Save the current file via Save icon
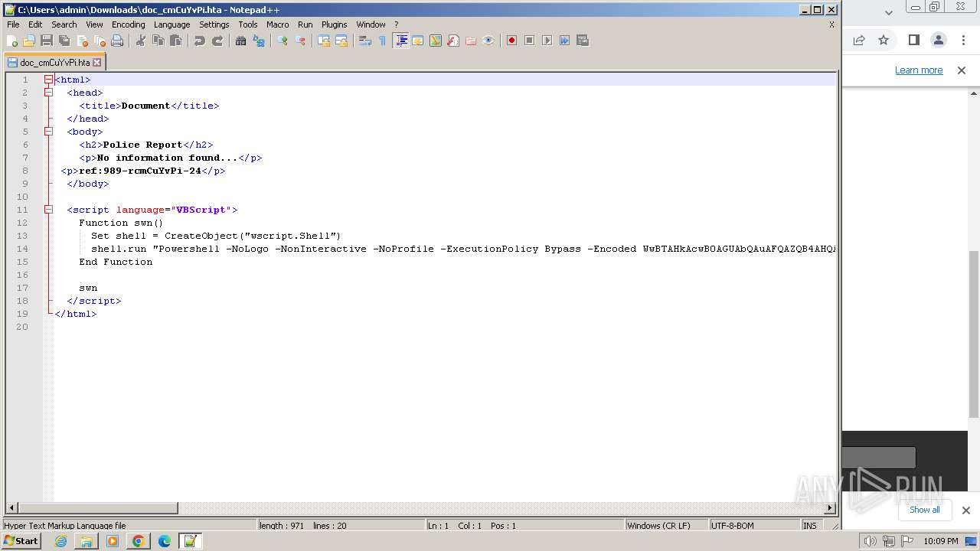The width and height of the screenshot is (980, 551). pos(47,41)
